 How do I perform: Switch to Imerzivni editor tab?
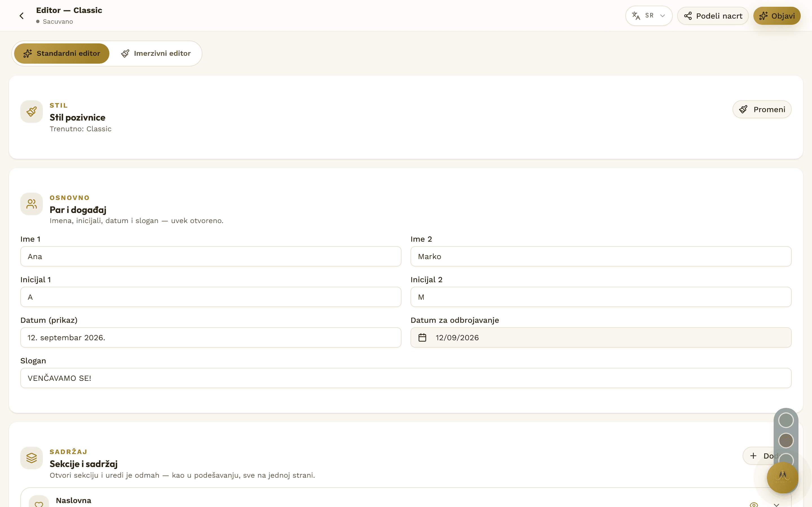click(156, 53)
